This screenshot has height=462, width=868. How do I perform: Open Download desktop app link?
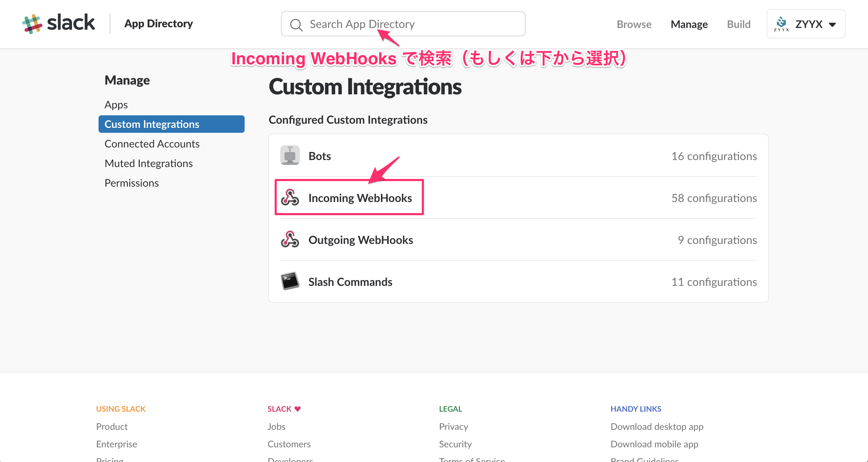point(657,426)
